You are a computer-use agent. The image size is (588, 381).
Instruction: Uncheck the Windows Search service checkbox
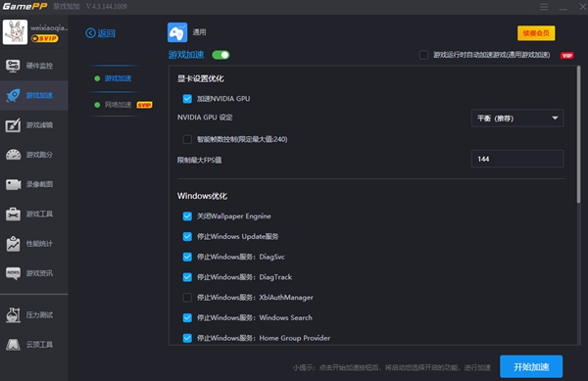tap(187, 317)
